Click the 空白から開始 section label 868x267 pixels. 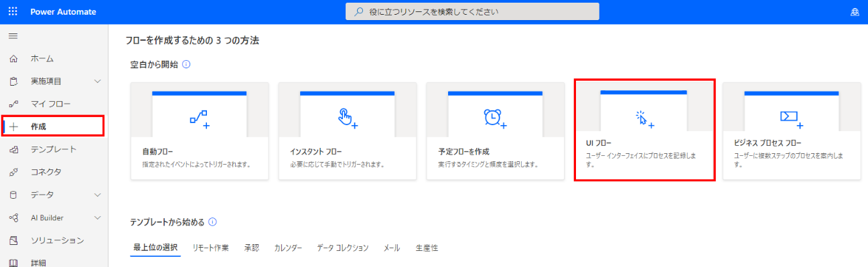pyautogui.click(x=154, y=65)
